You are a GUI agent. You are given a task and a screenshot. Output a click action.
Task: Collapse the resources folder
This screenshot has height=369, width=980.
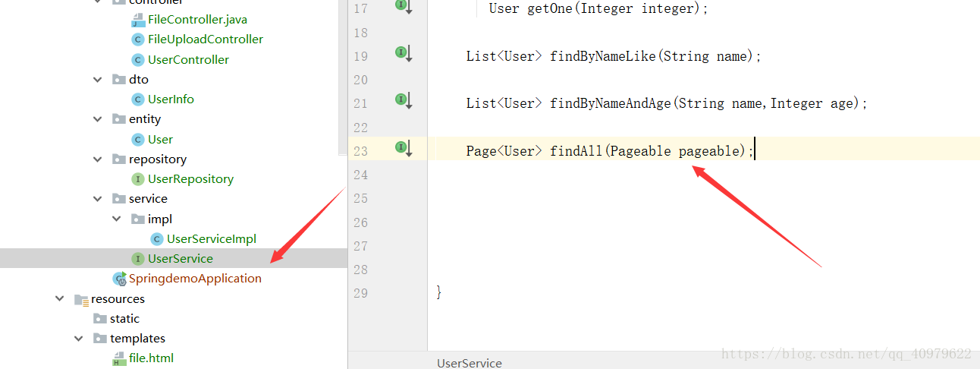tap(60, 298)
